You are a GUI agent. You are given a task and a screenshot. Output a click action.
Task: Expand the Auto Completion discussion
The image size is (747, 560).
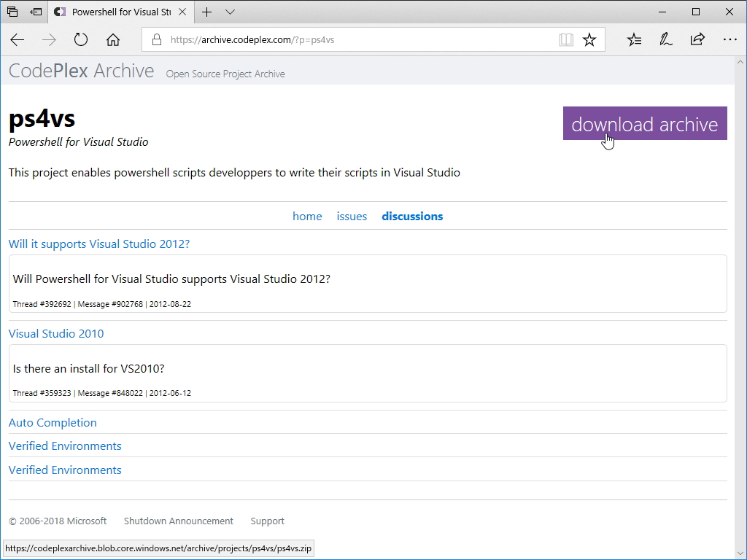coord(53,423)
